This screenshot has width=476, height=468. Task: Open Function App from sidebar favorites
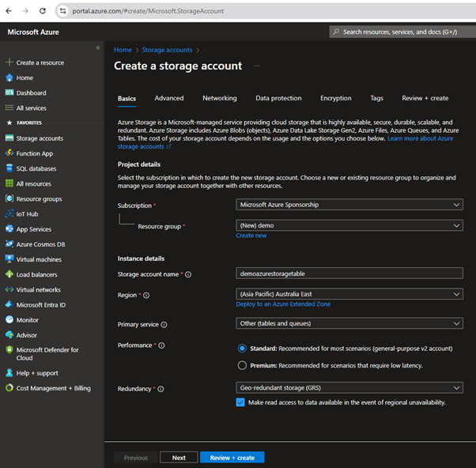pyautogui.click(x=34, y=153)
